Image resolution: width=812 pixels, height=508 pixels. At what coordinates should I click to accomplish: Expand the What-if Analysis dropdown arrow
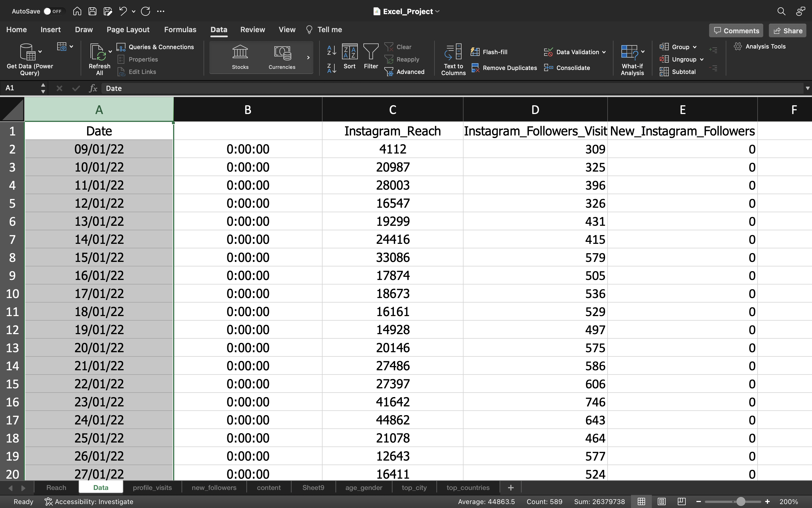pos(643,52)
